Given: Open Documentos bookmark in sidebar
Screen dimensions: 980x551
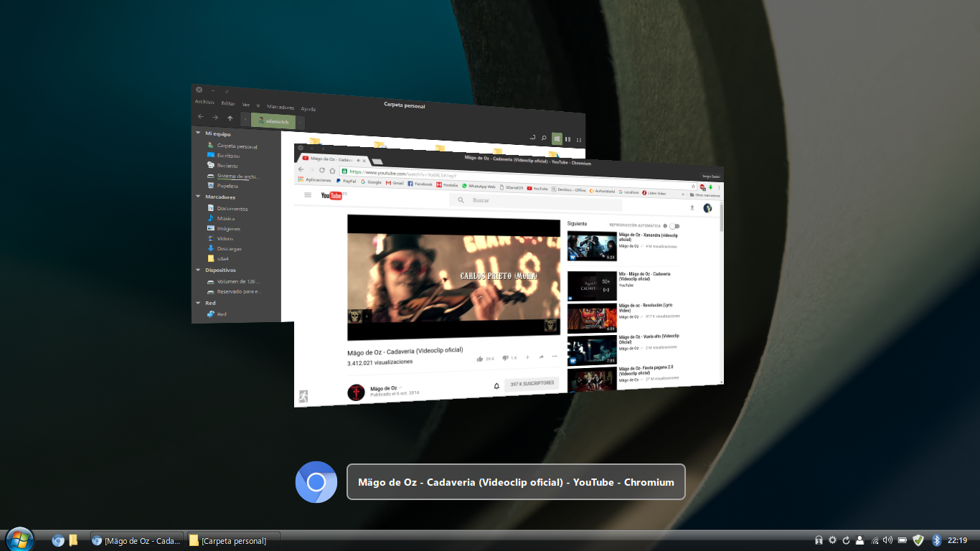Looking at the screenshot, I should point(227,208).
